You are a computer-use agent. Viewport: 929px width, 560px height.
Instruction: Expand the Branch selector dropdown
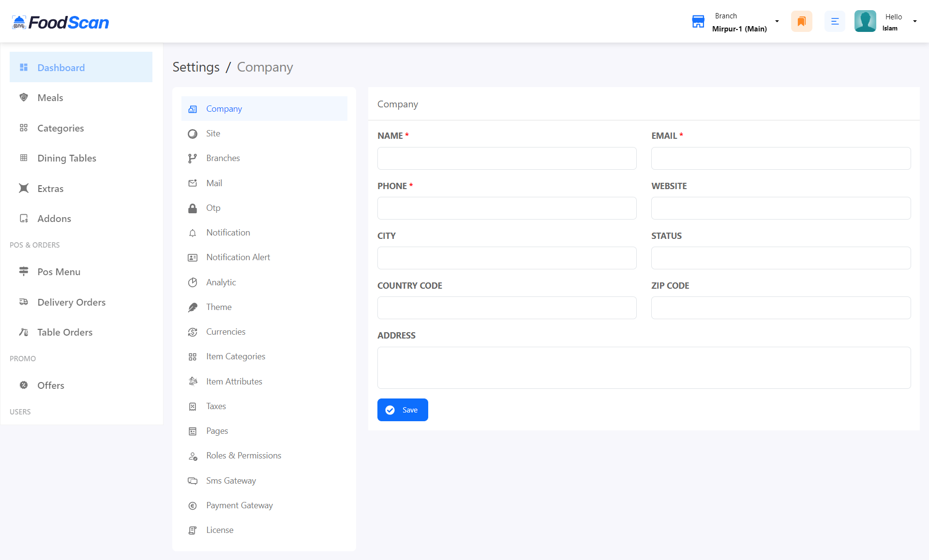point(777,21)
